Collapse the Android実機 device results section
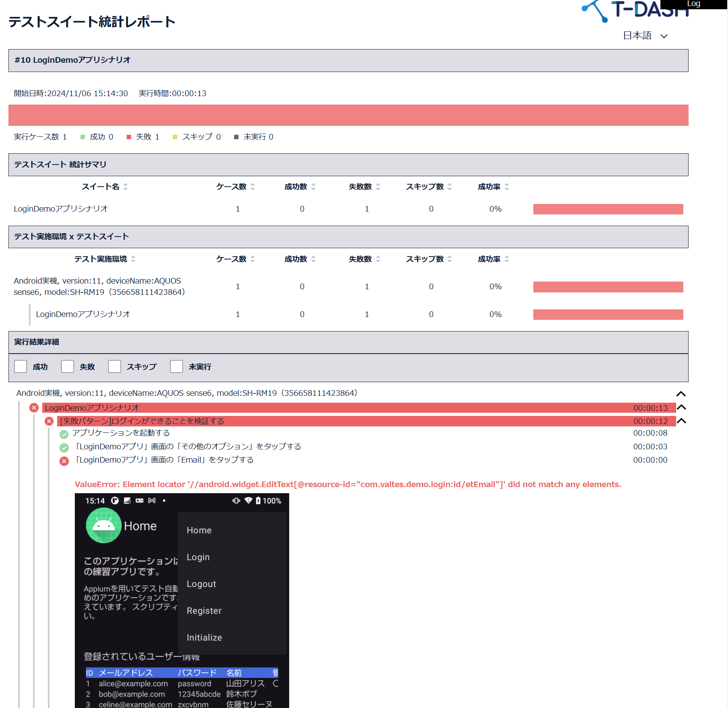This screenshot has width=728, height=708. 681,394
